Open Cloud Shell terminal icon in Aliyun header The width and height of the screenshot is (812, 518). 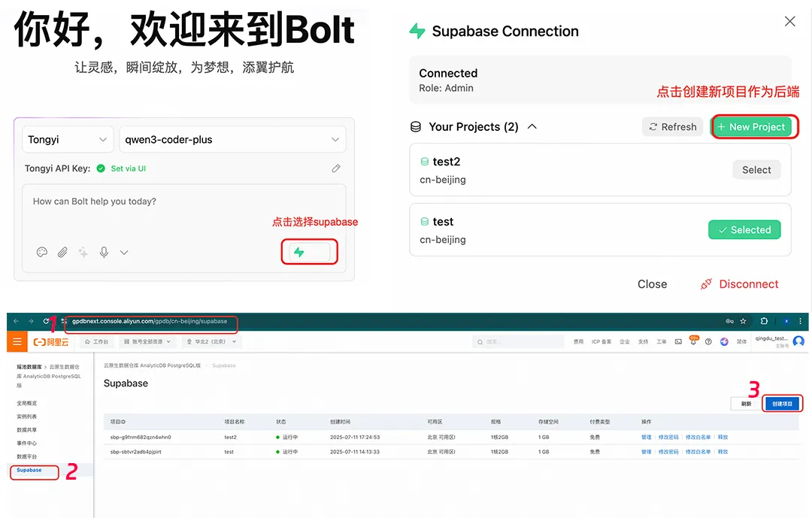point(678,342)
